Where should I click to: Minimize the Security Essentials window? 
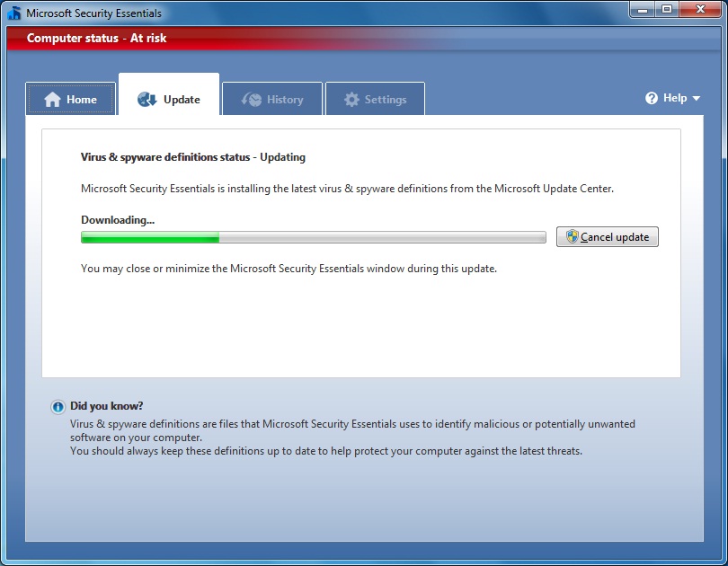point(643,9)
